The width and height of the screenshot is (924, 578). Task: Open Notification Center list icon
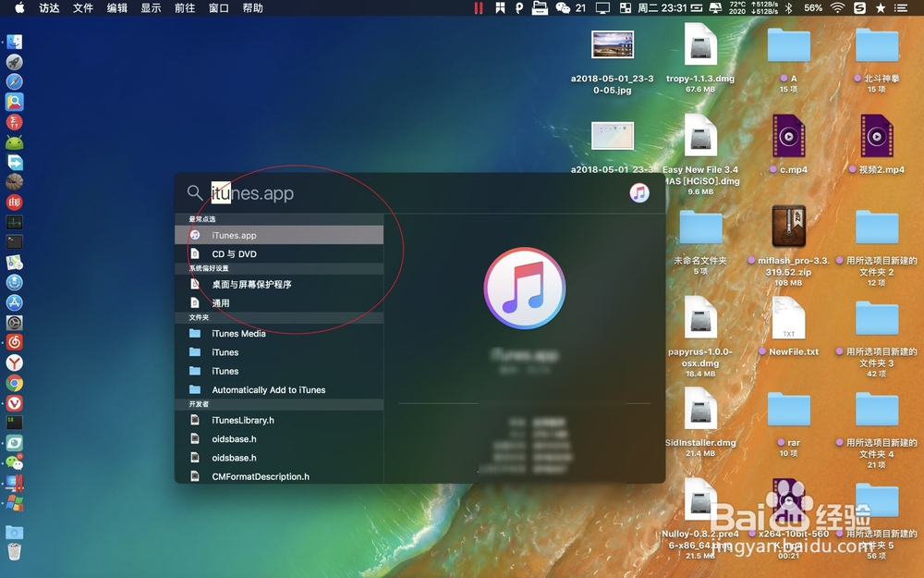coord(901,7)
